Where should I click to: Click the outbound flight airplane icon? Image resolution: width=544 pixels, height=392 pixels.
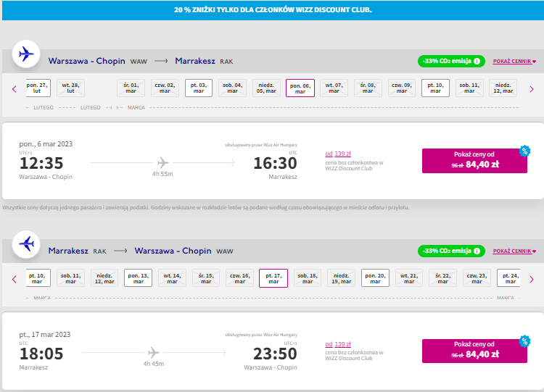pos(26,54)
